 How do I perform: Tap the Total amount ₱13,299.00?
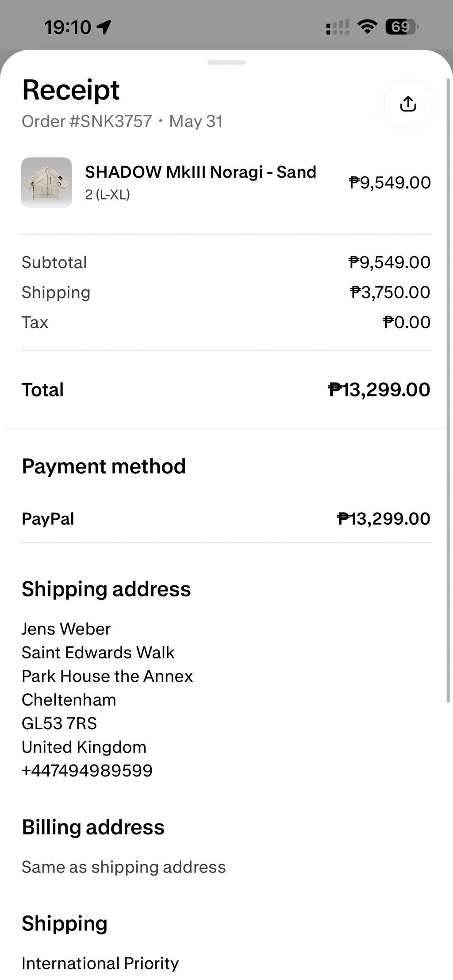pos(379,390)
